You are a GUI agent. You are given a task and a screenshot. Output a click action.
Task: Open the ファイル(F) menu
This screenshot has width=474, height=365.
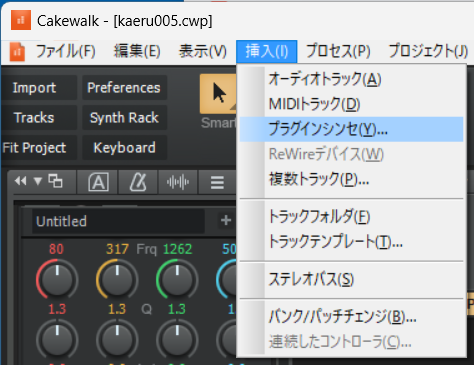pos(65,51)
